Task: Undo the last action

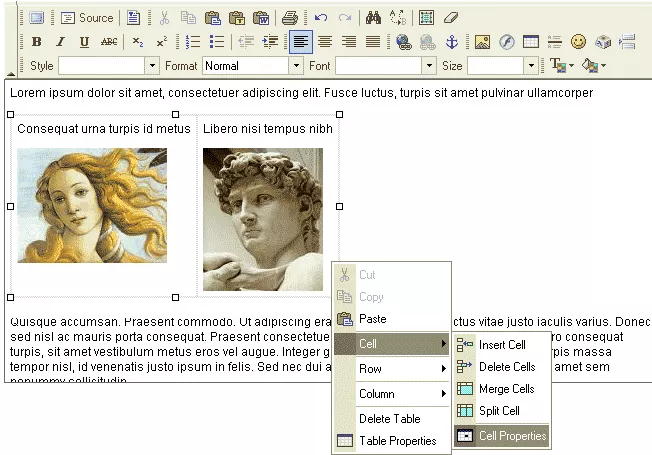Action: click(321, 18)
